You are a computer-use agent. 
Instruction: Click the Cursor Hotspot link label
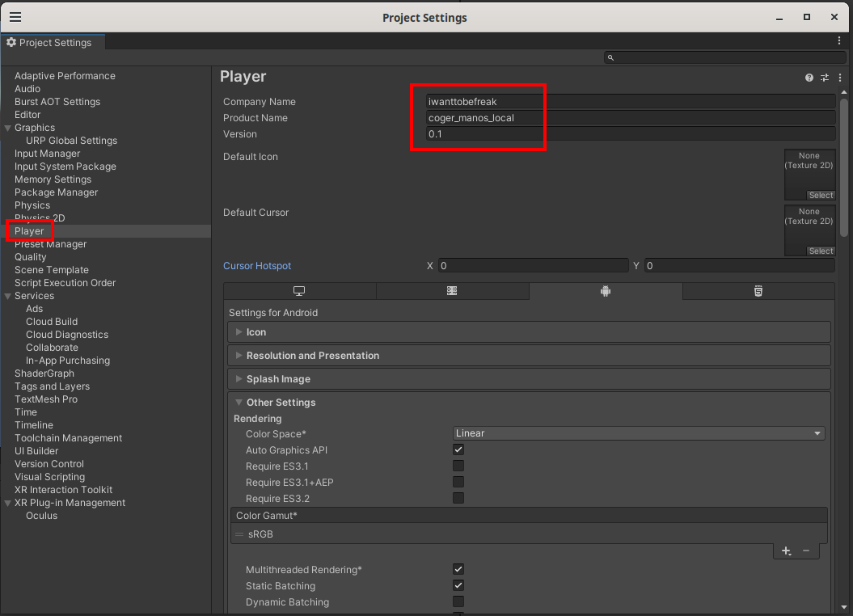pyautogui.click(x=257, y=266)
